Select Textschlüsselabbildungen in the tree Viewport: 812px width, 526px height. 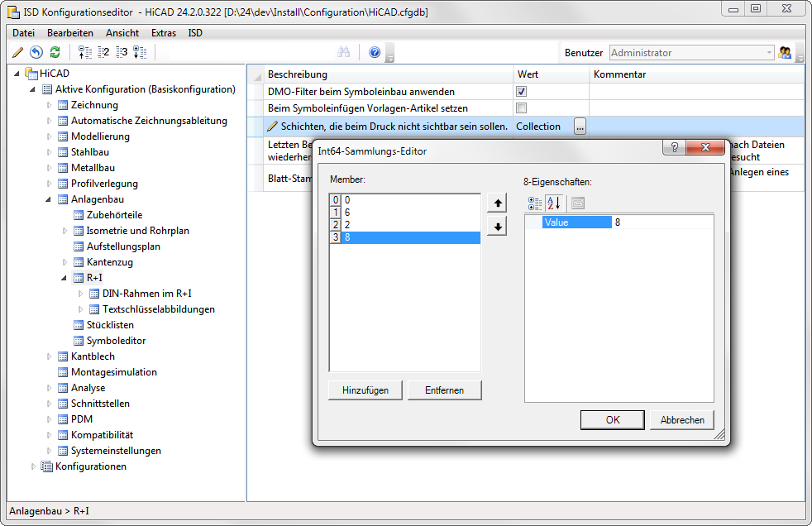pos(159,309)
